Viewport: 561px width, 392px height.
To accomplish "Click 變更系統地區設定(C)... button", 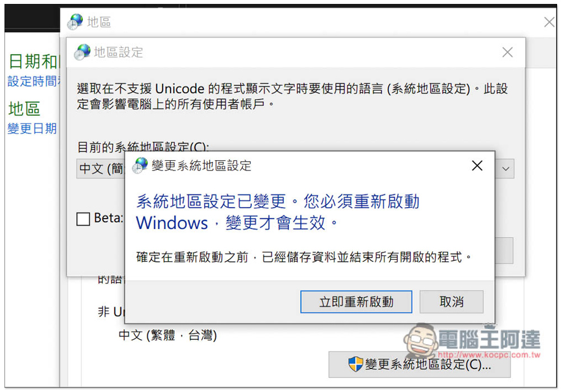I will point(419,365).
